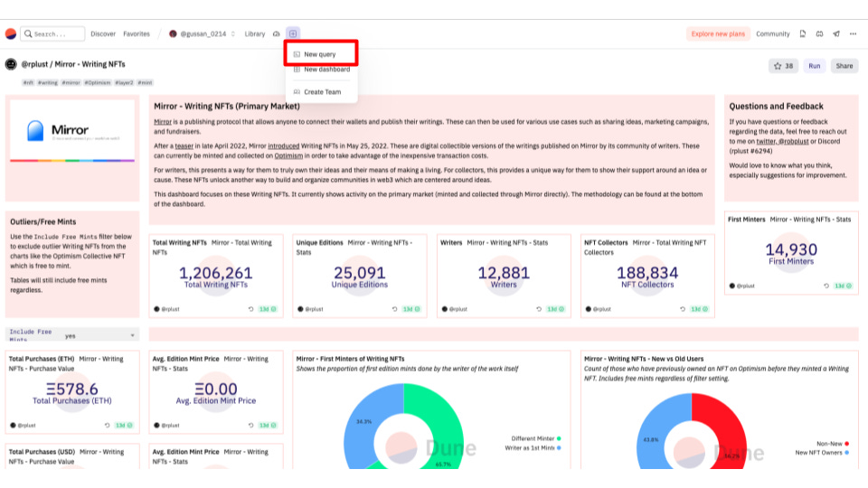Click the Mirror logo image

pos(72,130)
